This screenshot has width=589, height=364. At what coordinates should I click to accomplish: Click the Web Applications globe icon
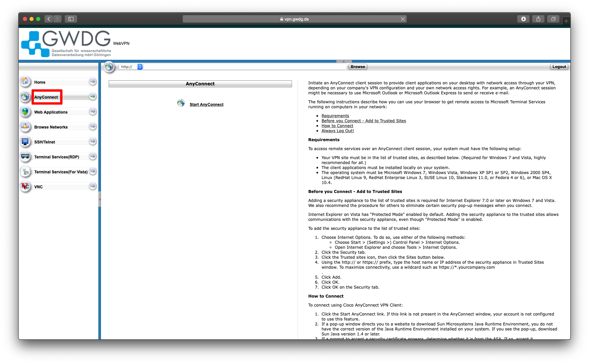(x=25, y=111)
